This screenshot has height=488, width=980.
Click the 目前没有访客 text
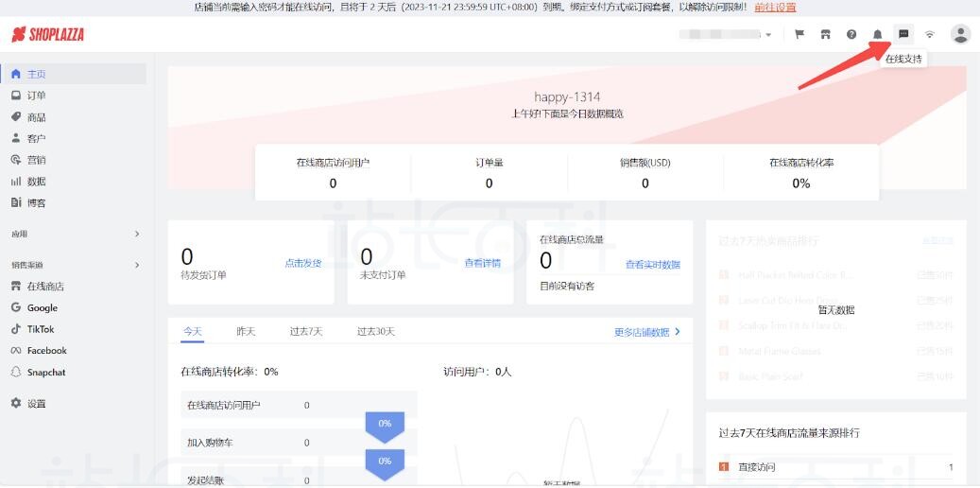pos(568,286)
